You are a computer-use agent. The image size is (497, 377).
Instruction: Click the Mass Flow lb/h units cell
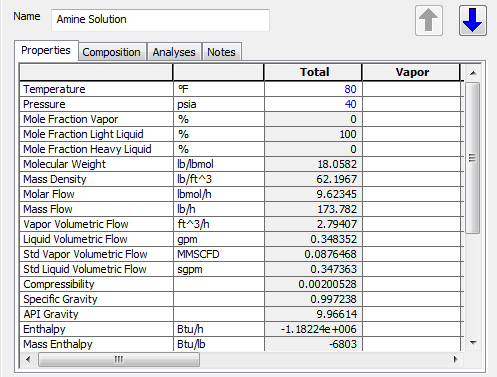(x=218, y=209)
